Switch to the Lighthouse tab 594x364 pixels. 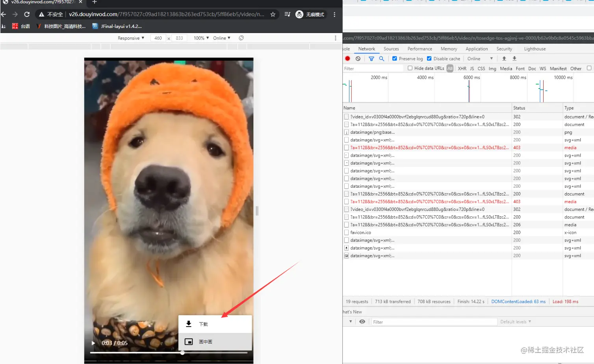[x=535, y=49]
